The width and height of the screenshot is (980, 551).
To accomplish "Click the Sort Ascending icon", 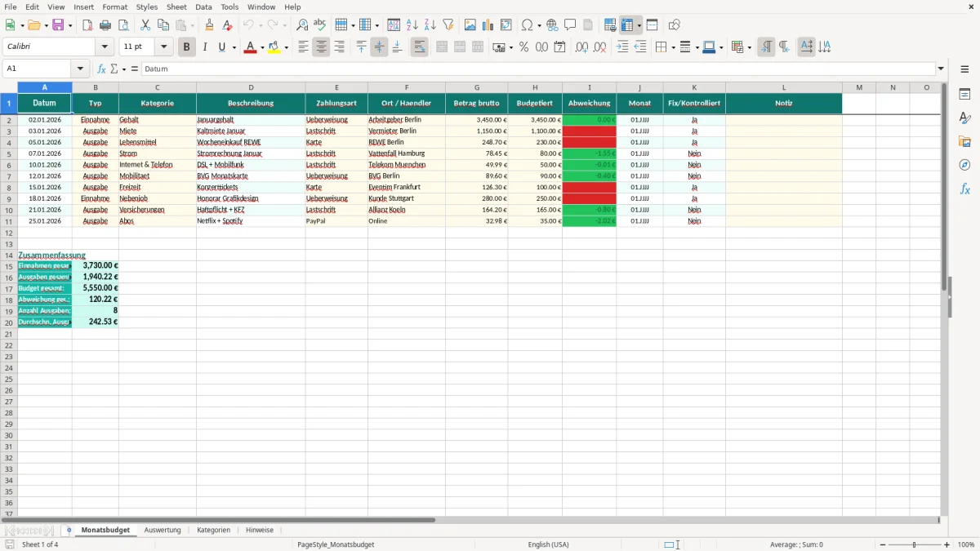I will coord(412,25).
